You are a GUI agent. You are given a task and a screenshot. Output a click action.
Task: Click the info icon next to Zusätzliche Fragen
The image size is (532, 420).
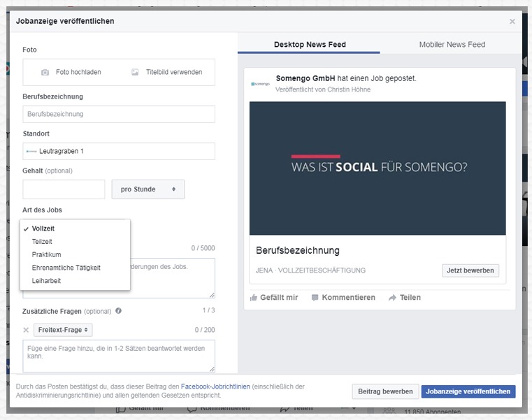click(x=118, y=311)
